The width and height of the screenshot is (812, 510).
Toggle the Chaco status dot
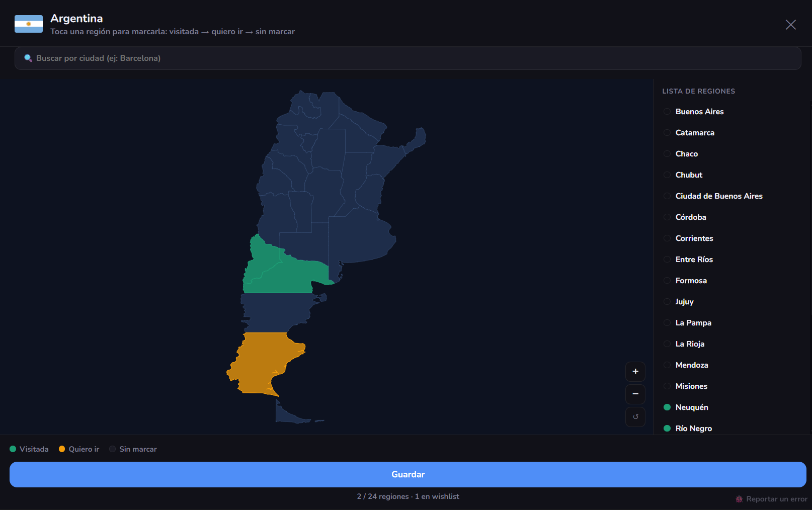pos(667,154)
